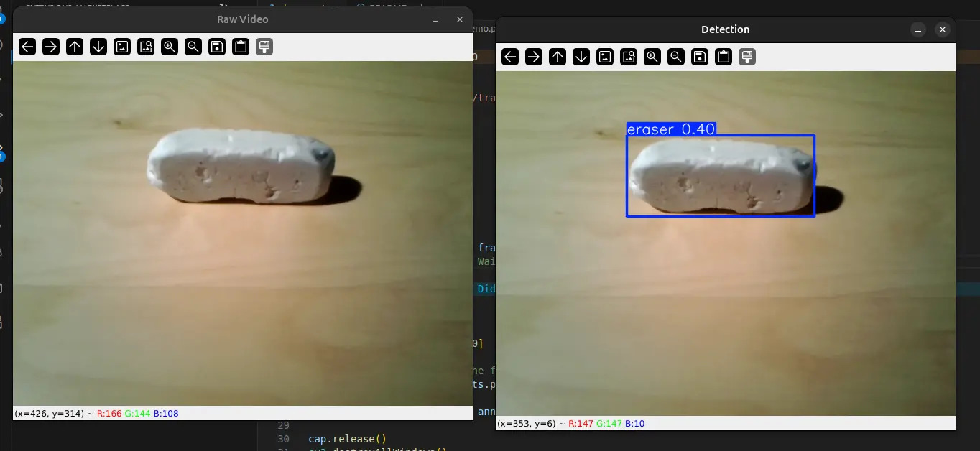
Task: Minimize the Raw Video window
Action: point(436,19)
